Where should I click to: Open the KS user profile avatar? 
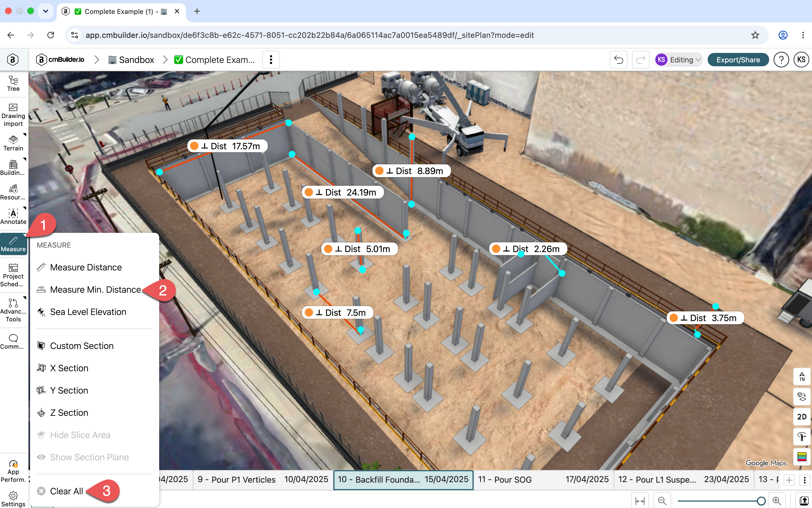click(801, 60)
